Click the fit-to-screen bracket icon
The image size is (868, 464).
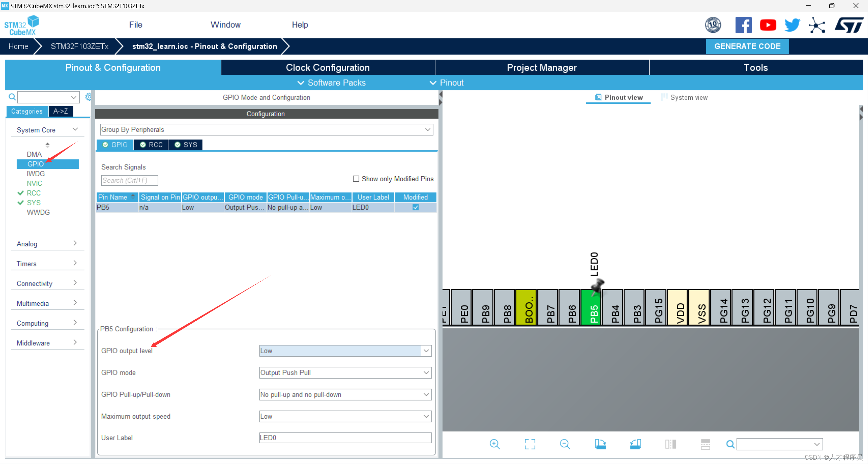tap(530, 444)
